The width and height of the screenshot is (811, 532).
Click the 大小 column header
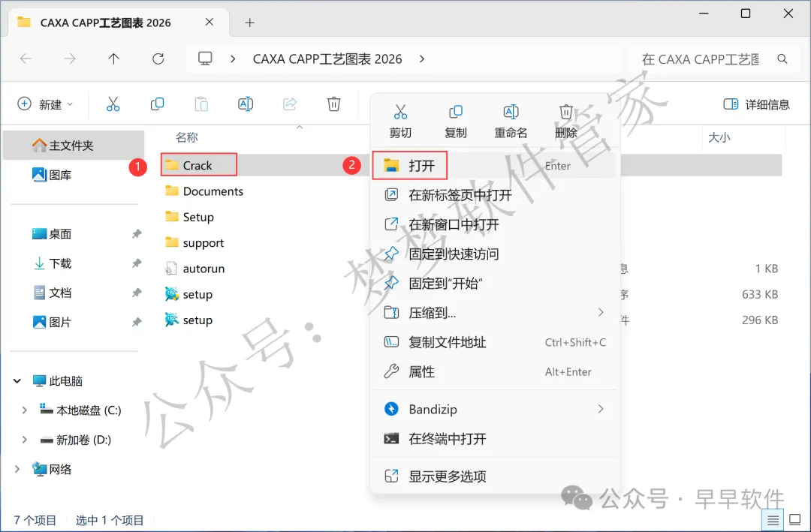point(719,137)
